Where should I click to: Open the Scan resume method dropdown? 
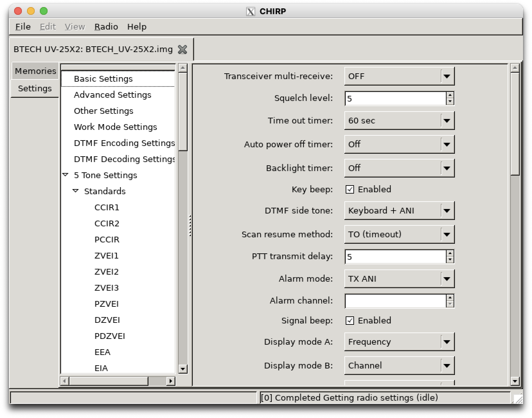tap(399, 234)
